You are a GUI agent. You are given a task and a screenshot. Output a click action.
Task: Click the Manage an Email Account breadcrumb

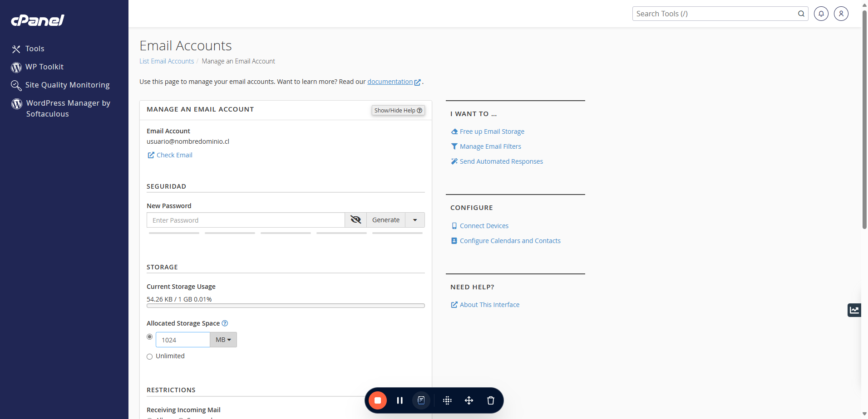[x=238, y=61]
